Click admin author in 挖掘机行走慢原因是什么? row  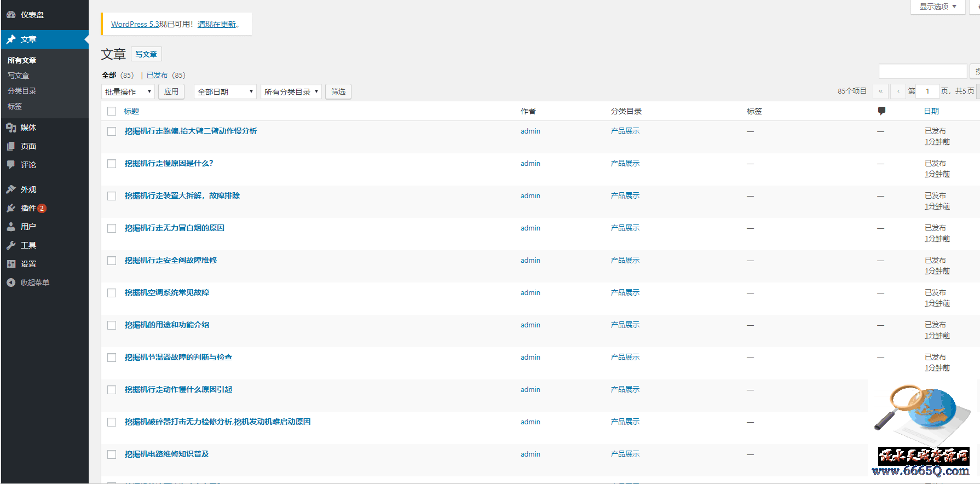coord(531,163)
